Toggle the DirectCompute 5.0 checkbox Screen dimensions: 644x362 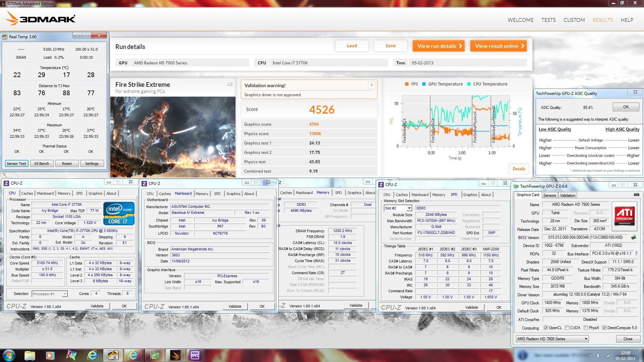[604, 328]
